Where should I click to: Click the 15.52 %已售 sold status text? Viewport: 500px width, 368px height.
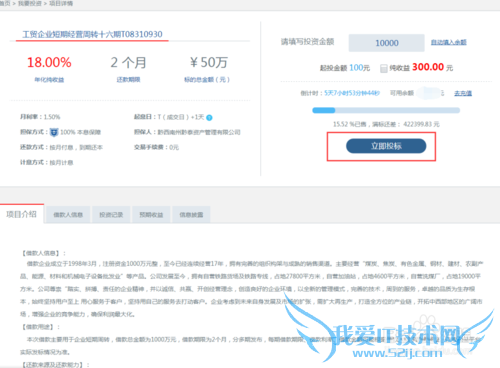[x=350, y=124]
